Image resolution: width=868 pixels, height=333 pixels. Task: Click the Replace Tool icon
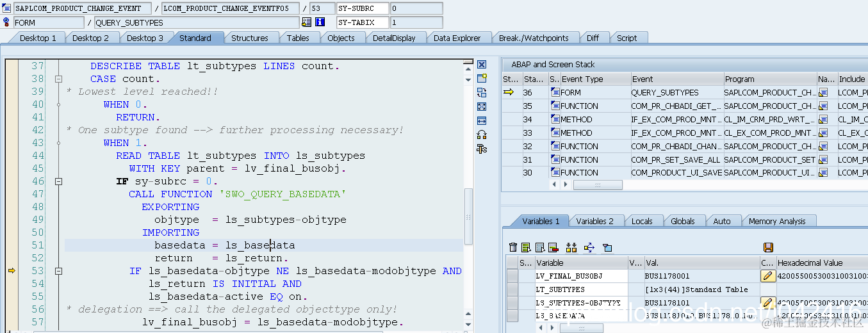(482, 92)
